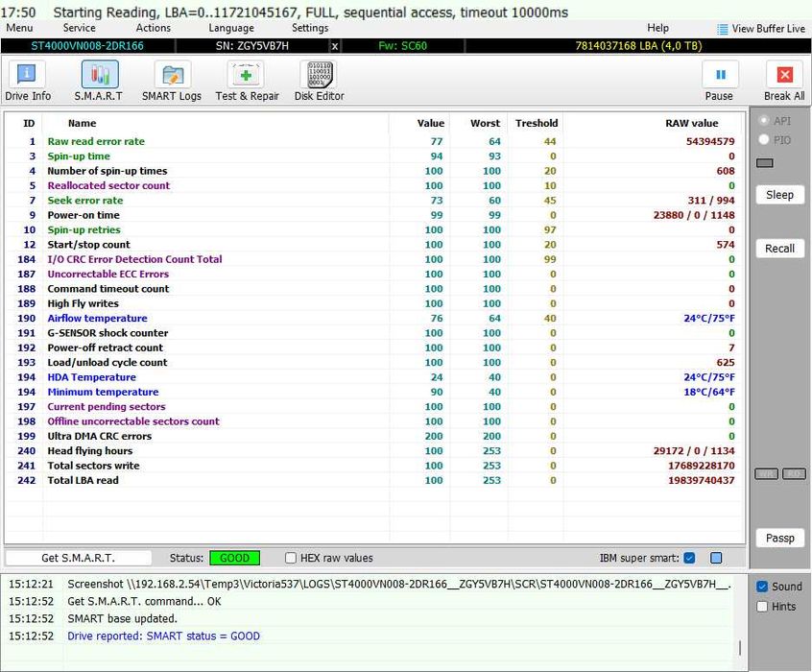812x672 pixels.
Task: Open the Service menu
Action: pyautogui.click(x=80, y=28)
